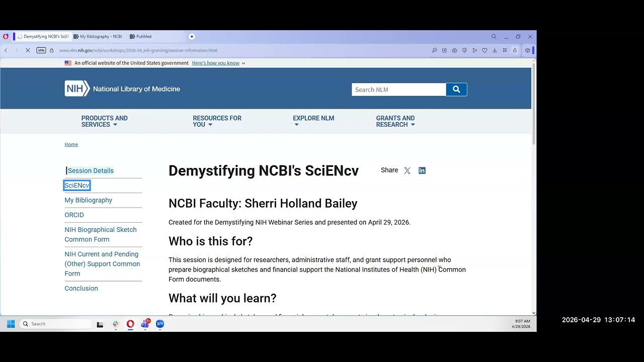Expand Products and Services menu

tap(104, 121)
